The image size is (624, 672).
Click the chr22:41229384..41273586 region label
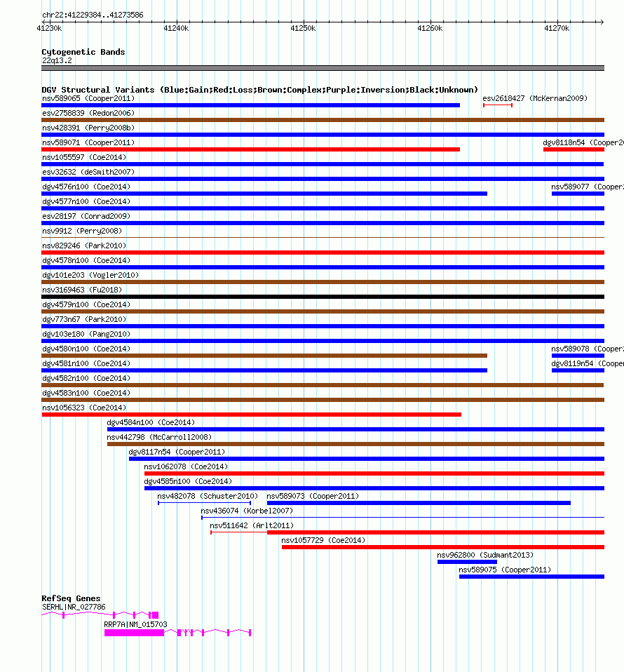pos(93,15)
